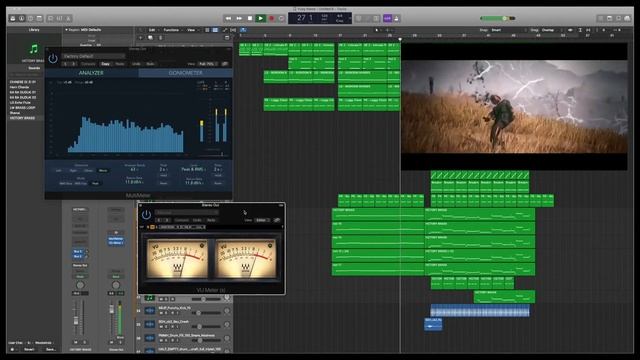Click Compare in the VU Meter window
The height and width of the screenshot is (360, 640).
point(182,220)
